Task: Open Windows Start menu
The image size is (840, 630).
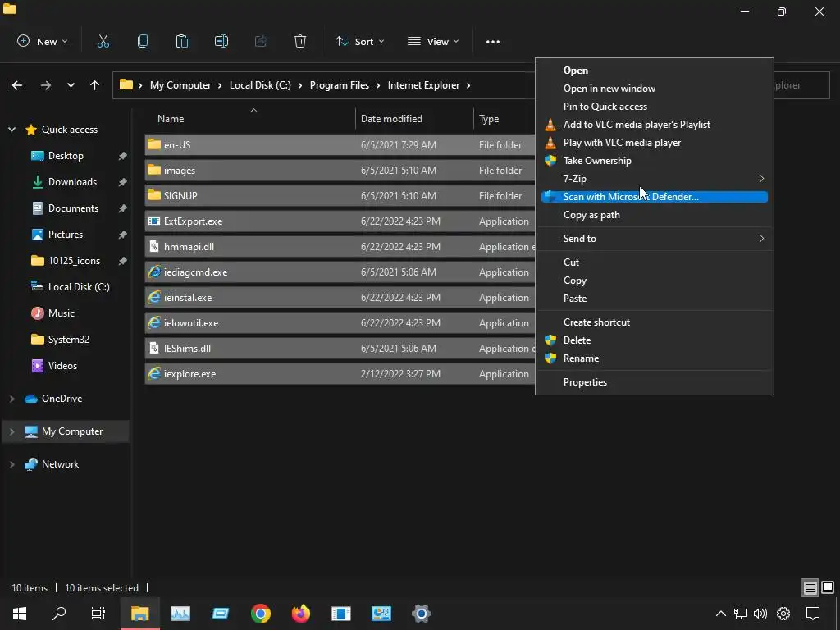Action: pos(20,614)
